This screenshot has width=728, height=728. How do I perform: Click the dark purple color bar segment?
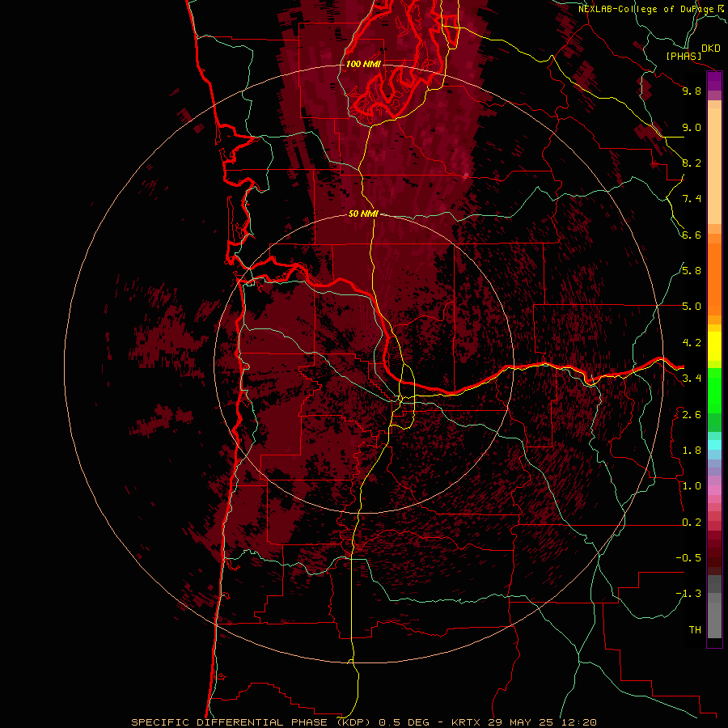click(x=714, y=81)
